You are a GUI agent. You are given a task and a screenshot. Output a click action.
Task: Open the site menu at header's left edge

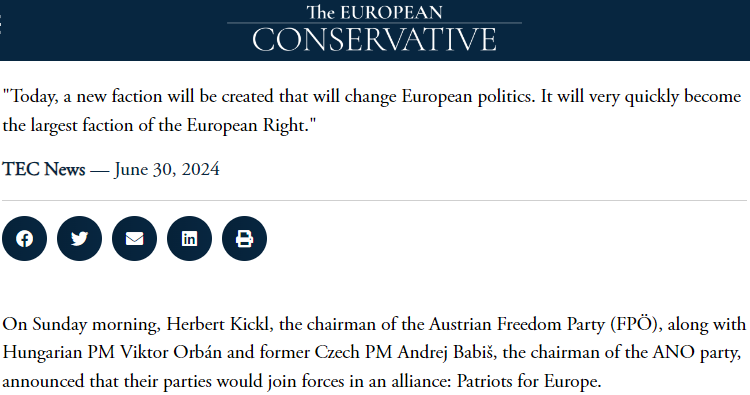click(x=0, y=24)
